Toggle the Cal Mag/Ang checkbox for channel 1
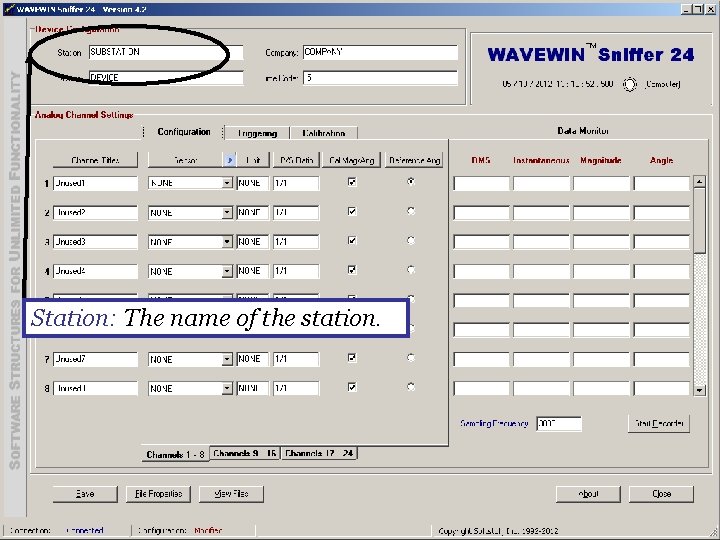 click(352, 182)
